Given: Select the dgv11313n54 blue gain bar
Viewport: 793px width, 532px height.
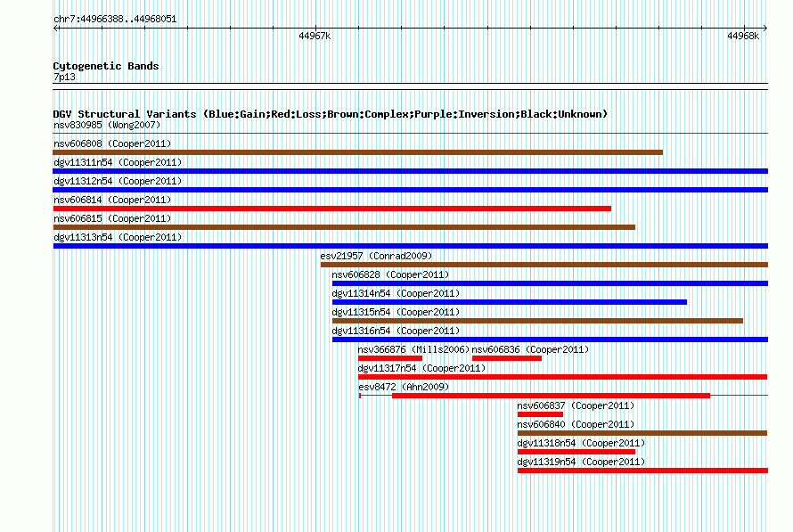Looking at the screenshot, I should coord(410,246).
